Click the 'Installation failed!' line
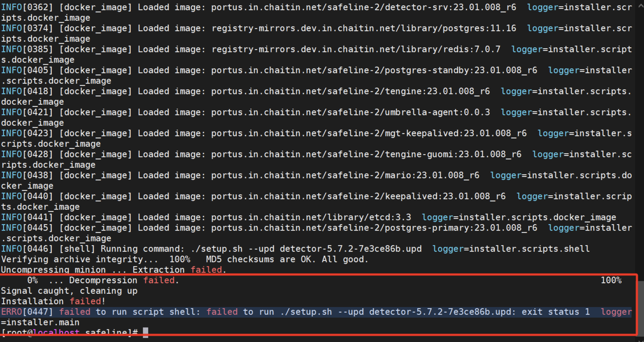644x342 pixels. (x=53, y=301)
